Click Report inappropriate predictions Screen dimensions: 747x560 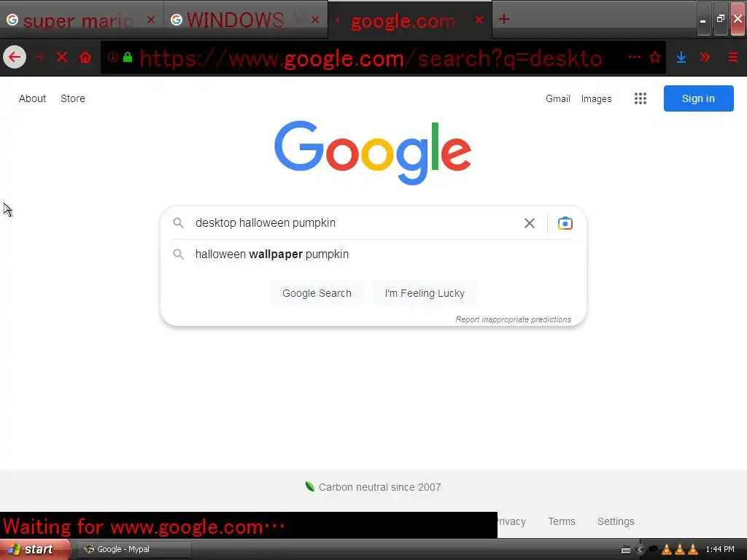513,319
